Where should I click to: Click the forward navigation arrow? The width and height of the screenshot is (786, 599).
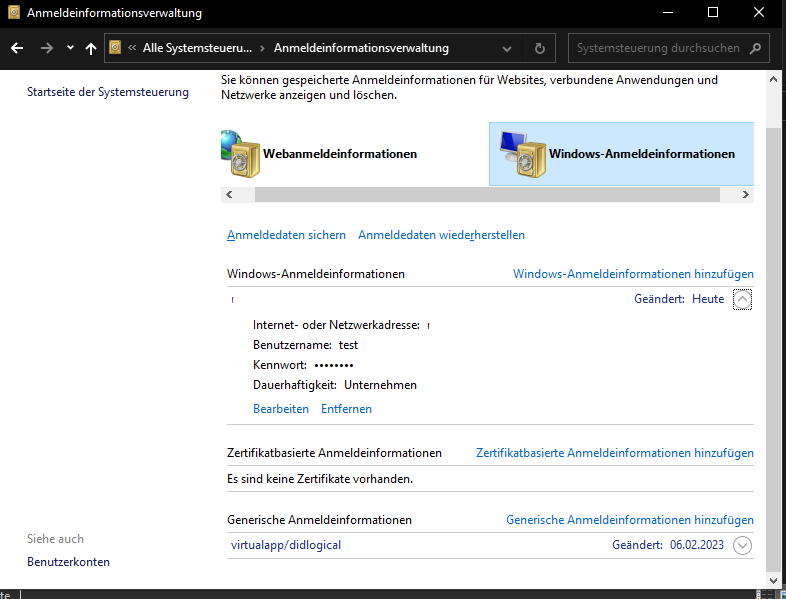click(x=47, y=48)
